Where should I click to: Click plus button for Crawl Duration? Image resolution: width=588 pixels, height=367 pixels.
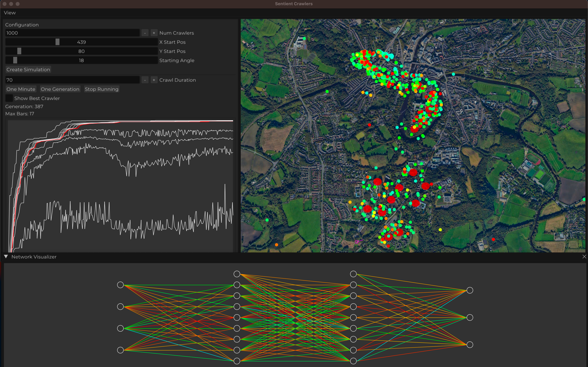pos(154,80)
